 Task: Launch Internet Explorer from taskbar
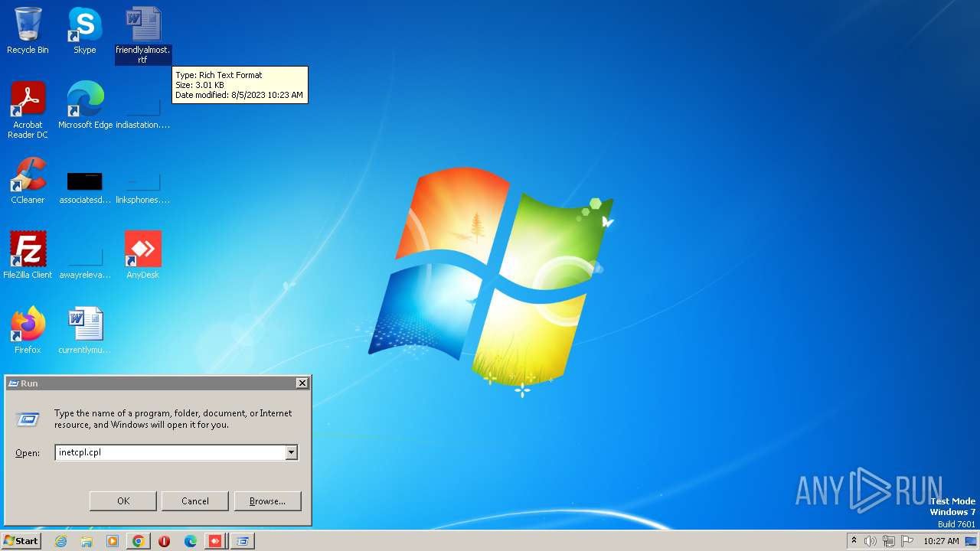(x=61, y=541)
